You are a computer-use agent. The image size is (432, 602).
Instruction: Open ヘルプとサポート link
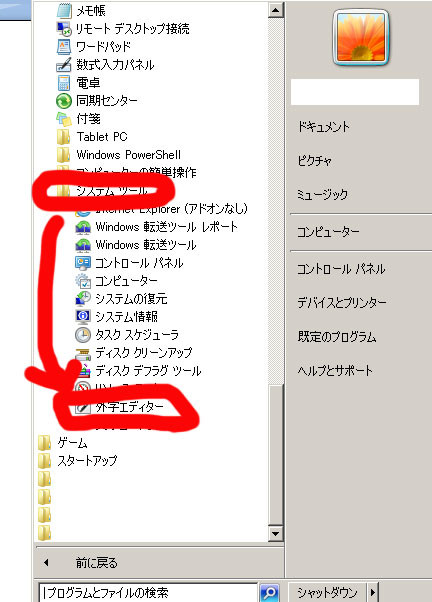(x=335, y=371)
